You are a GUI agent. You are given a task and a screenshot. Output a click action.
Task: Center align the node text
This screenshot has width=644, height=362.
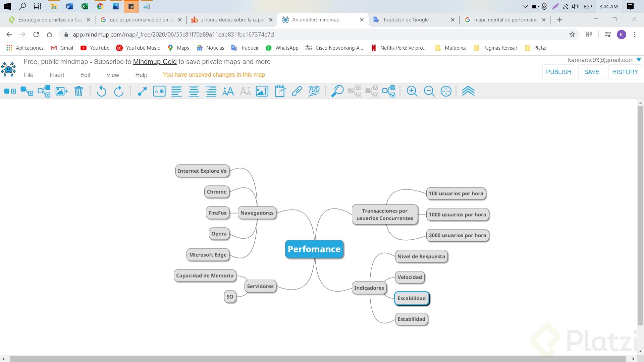tap(194, 91)
